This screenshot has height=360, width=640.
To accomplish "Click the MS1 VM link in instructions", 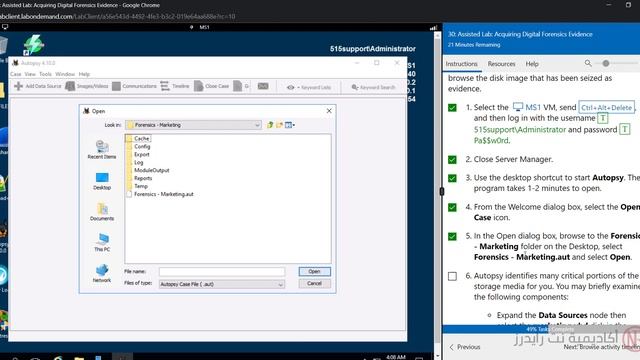I will (x=527, y=107).
